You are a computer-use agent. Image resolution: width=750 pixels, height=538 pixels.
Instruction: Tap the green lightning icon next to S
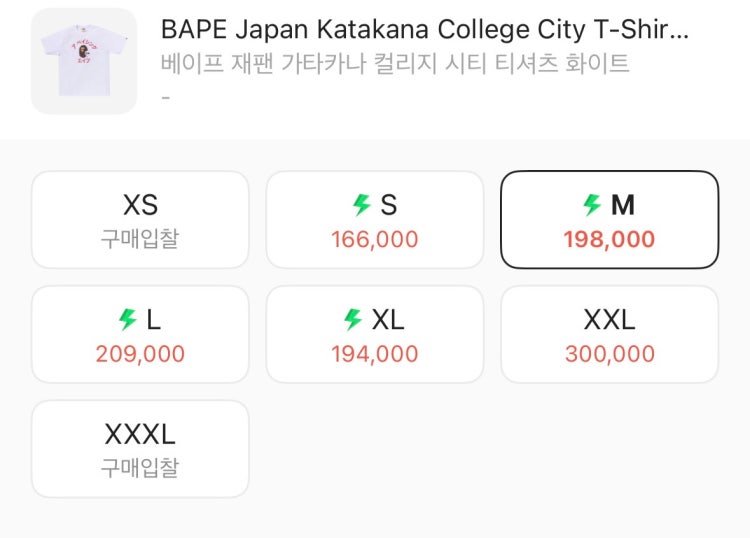click(362, 205)
